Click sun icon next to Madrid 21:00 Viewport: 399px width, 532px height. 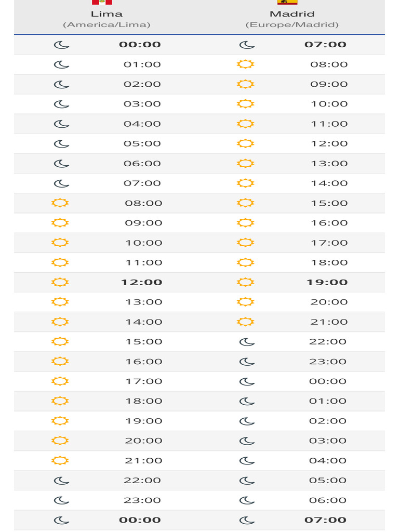[x=245, y=322]
